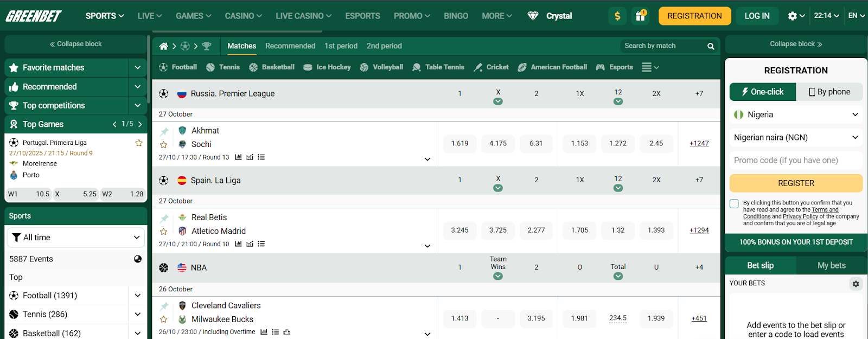
Task: Open the My bets tab
Action: pyautogui.click(x=831, y=265)
